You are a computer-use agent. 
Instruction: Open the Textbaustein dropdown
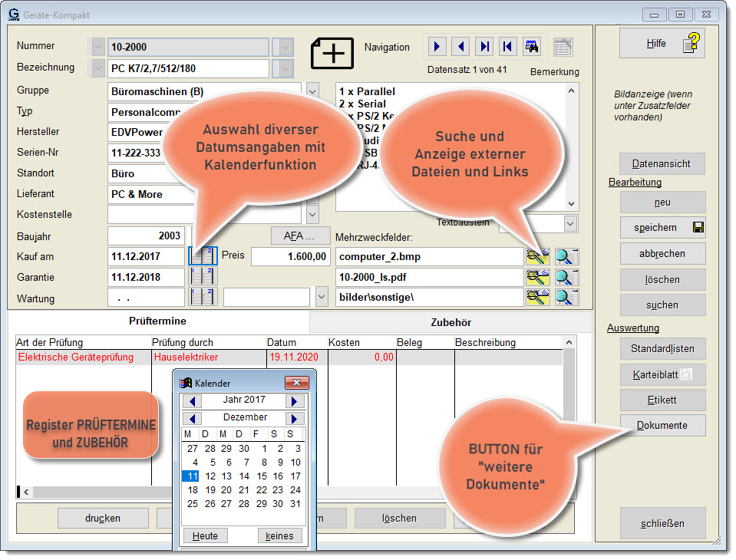click(x=570, y=223)
